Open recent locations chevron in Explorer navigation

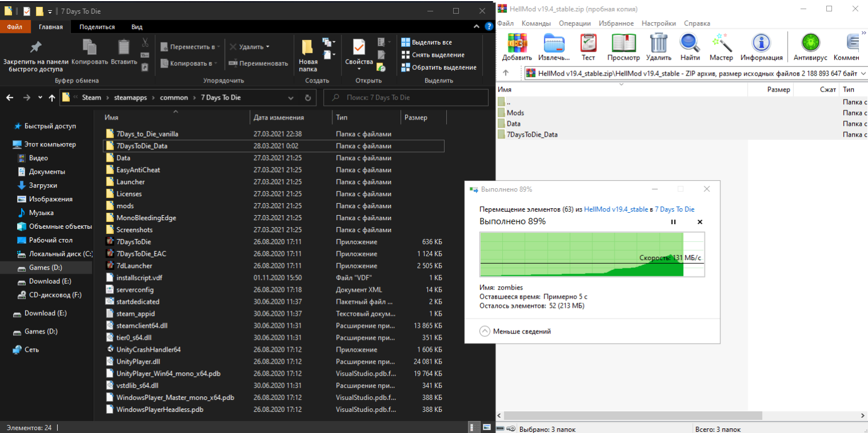40,98
